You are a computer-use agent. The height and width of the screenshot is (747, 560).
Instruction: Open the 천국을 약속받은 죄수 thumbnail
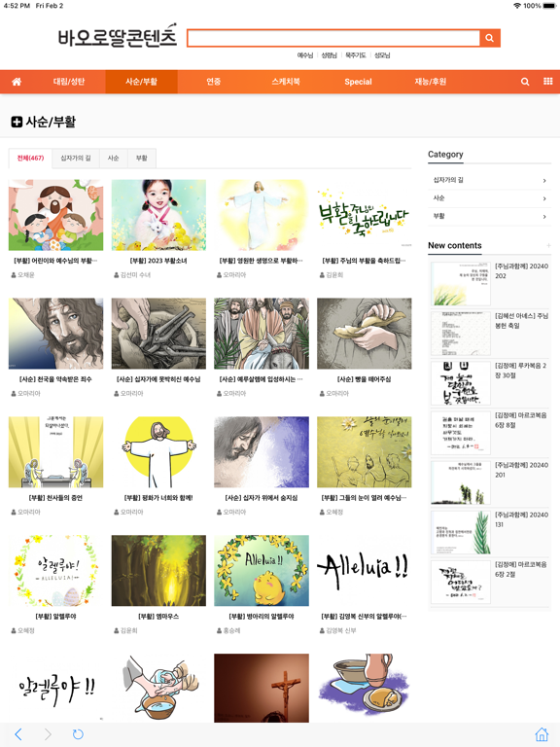[55, 334]
